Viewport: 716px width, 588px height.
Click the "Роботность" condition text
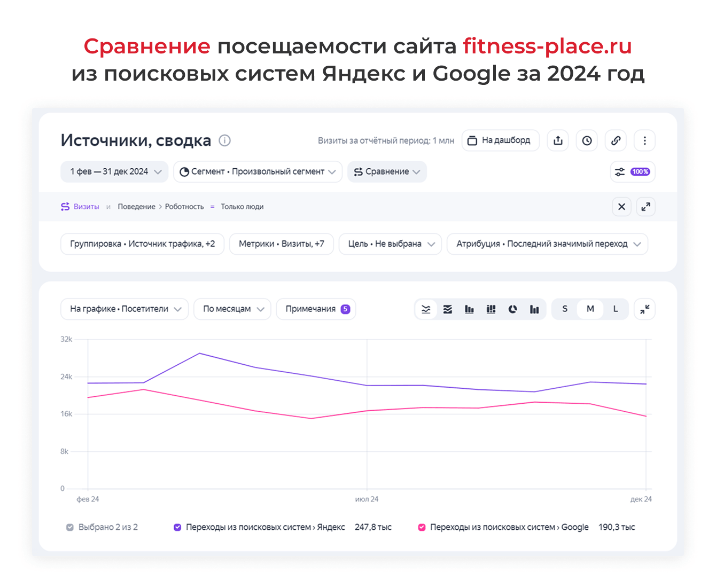(184, 207)
